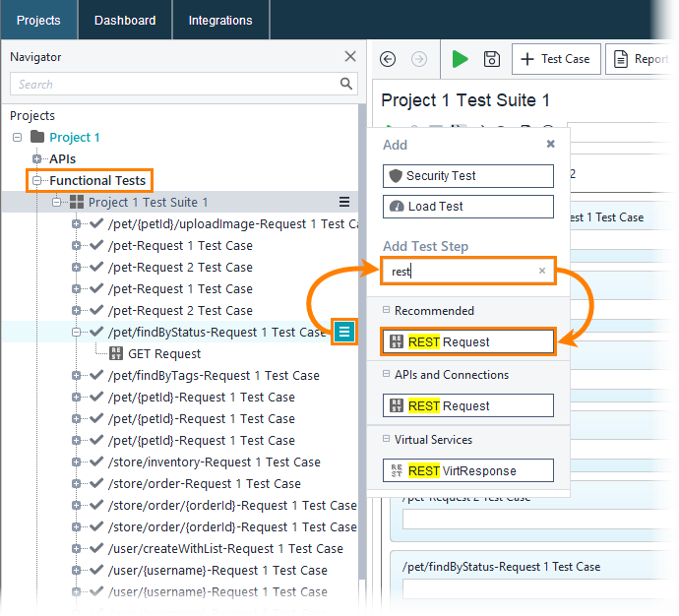Collapse Virtual Services section
Screen dimensions: 679x616
386,439
